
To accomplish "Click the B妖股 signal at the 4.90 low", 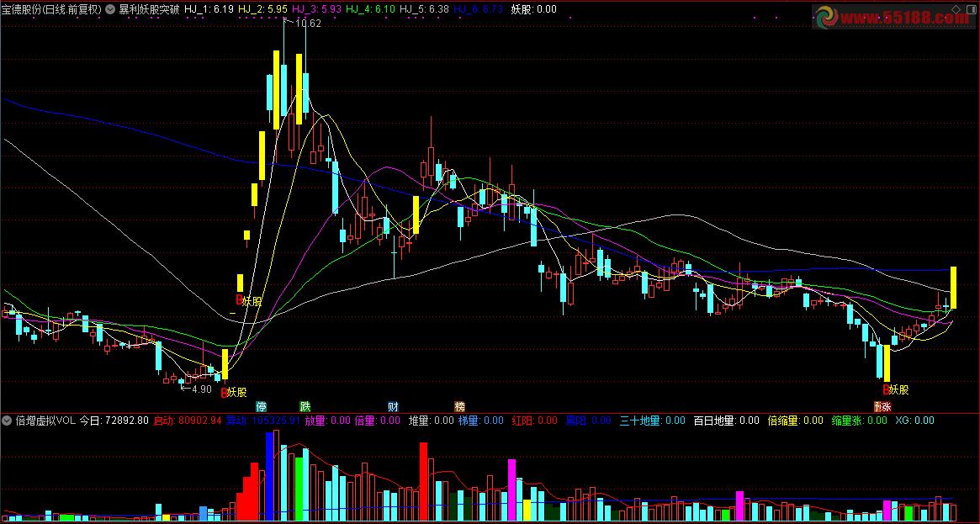I will tap(234, 392).
